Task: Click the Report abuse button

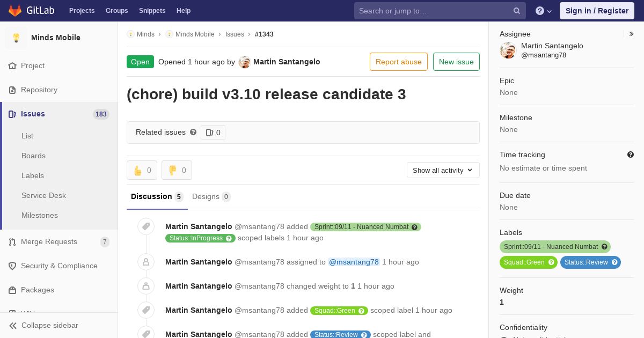Action: click(399, 62)
